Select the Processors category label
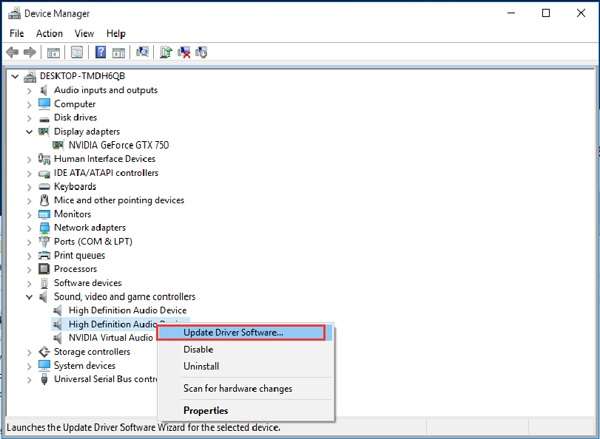This screenshot has width=600, height=439. coord(75,269)
